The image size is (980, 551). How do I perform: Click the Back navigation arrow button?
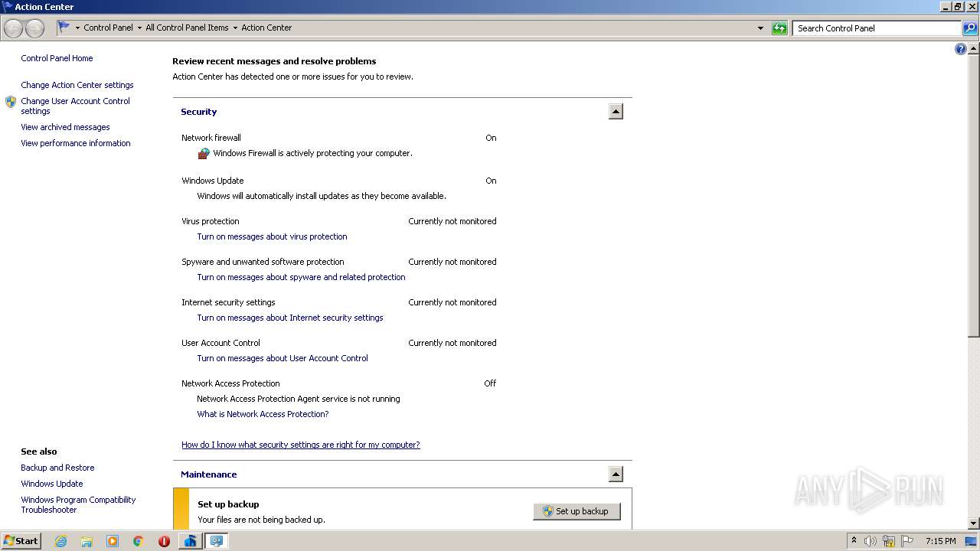14,28
